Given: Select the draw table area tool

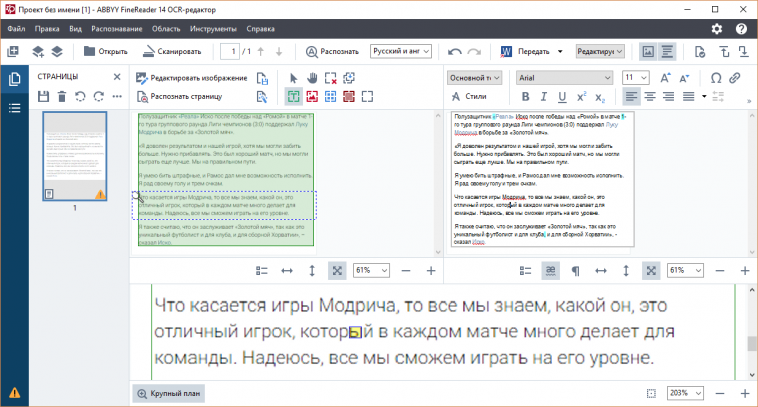Looking at the screenshot, I should pyautogui.click(x=331, y=97).
